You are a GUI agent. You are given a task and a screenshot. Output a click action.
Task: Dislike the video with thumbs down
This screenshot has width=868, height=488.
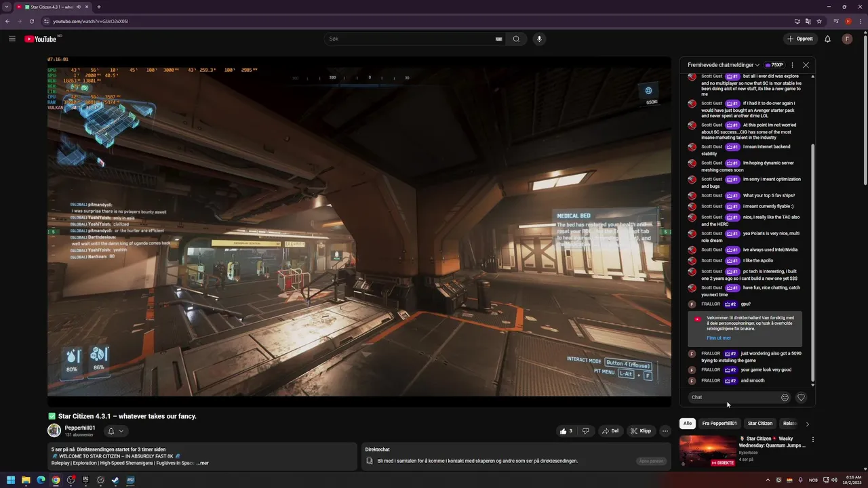click(586, 431)
